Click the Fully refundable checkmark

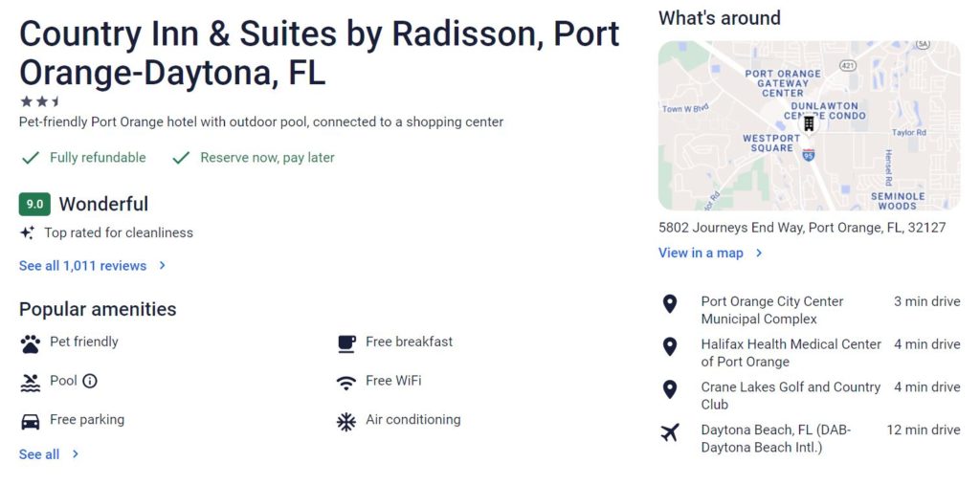(x=31, y=158)
